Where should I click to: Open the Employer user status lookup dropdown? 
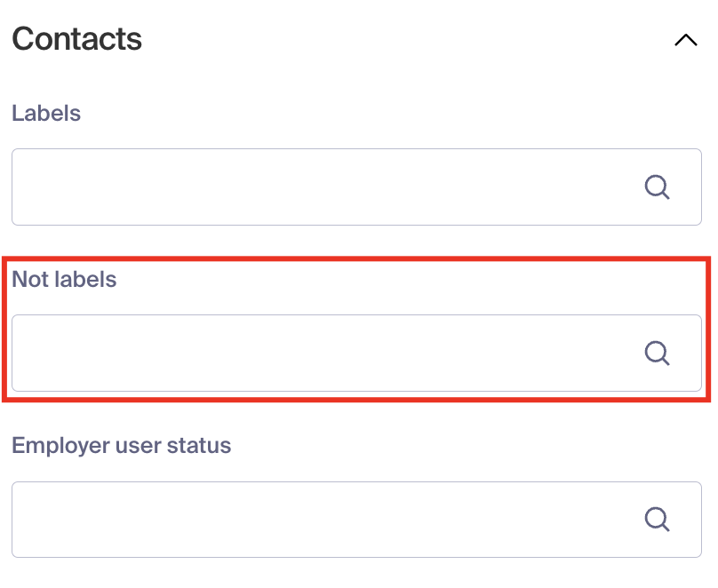pos(356,519)
